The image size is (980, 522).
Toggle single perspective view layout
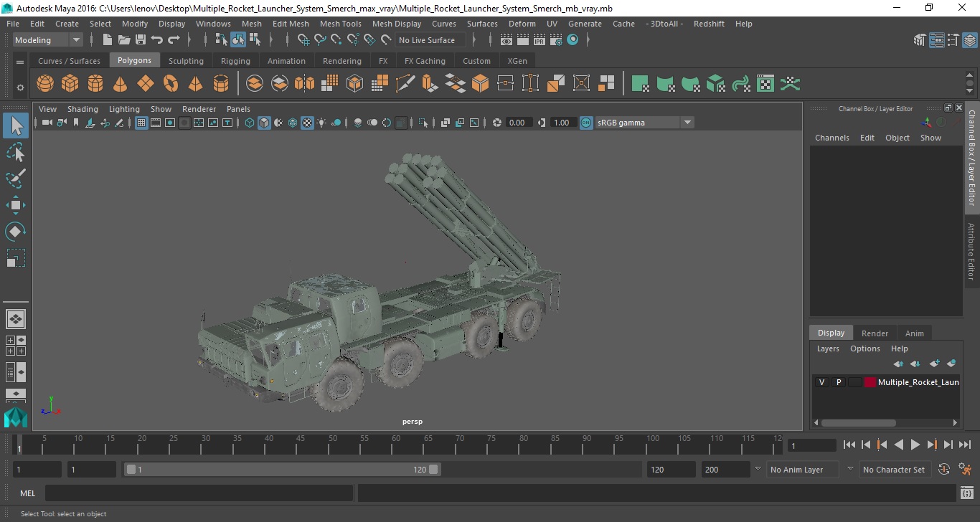(16, 319)
